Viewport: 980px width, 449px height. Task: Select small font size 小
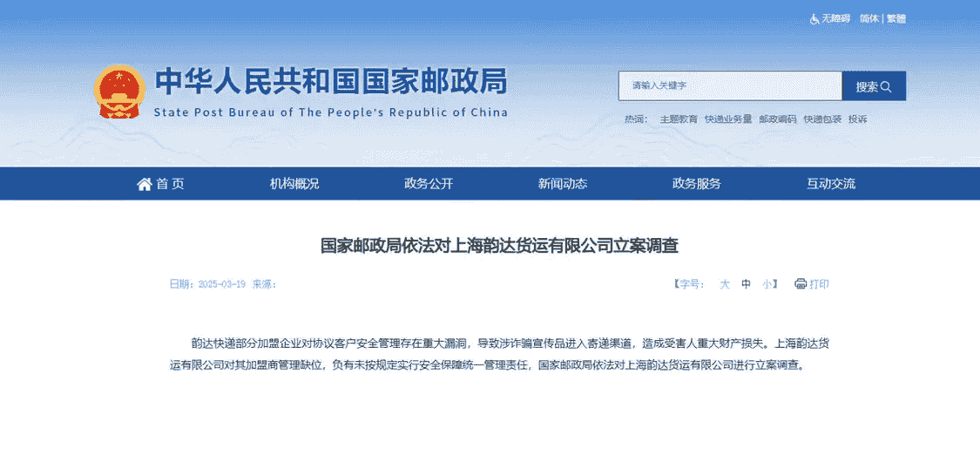point(767,284)
